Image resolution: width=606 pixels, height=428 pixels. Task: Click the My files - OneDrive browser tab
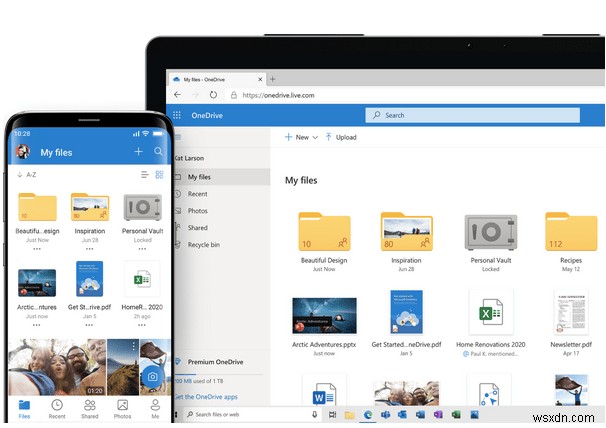[217, 79]
